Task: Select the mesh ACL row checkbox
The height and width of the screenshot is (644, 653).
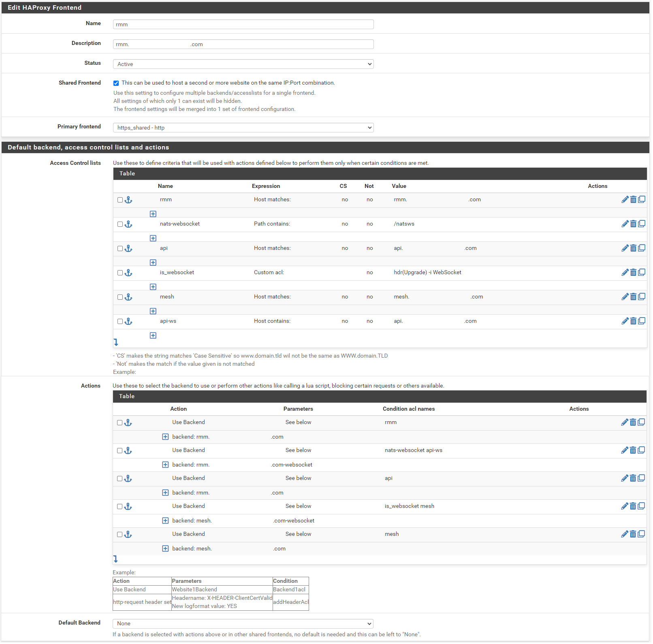Action: pyautogui.click(x=120, y=297)
